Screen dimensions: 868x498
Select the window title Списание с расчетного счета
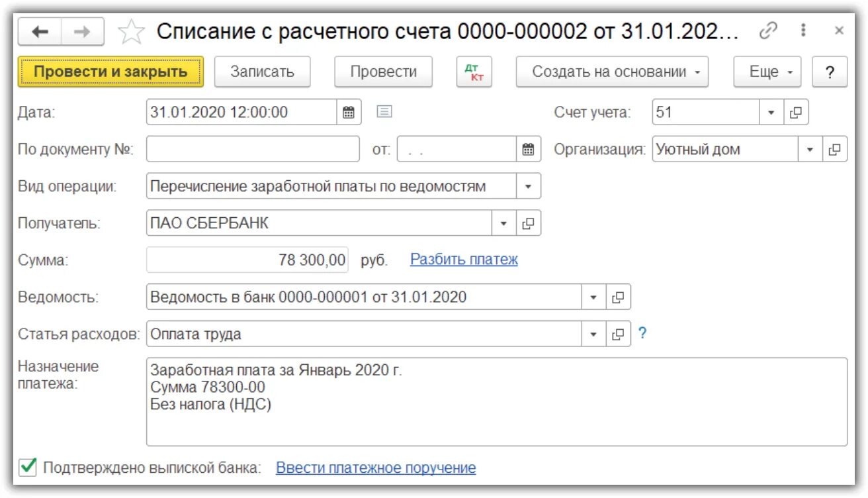pos(447,32)
